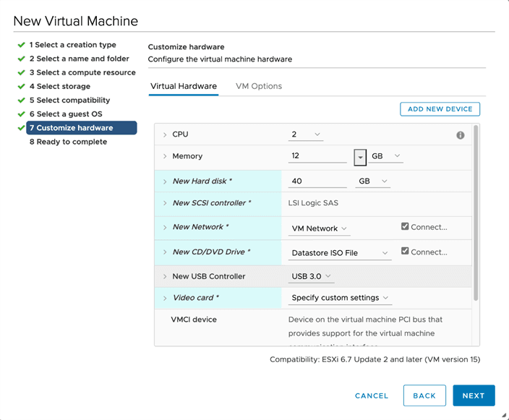Switch to the VM Options tab
The height and width of the screenshot is (420, 509).
tap(259, 86)
